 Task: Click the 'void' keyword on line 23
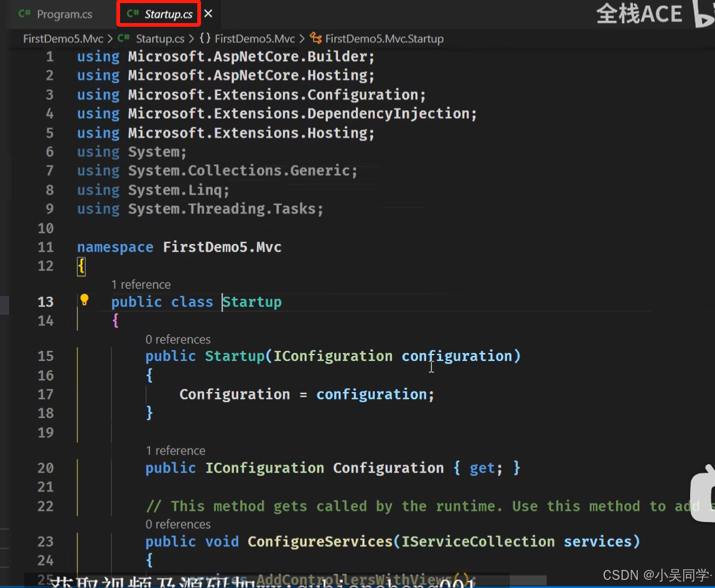(x=222, y=541)
